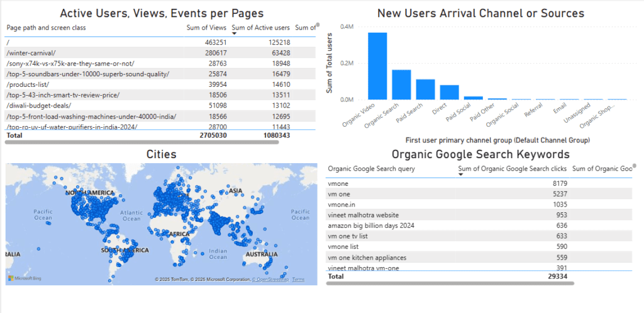Select the / root page row

click(160, 42)
